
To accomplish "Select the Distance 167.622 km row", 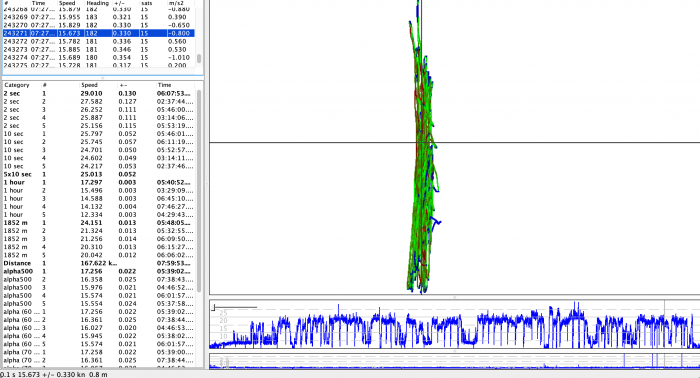I will click(99, 263).
